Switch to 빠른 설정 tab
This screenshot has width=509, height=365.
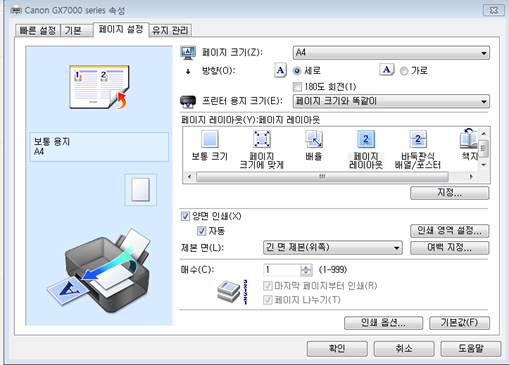(x=38, y=31)
